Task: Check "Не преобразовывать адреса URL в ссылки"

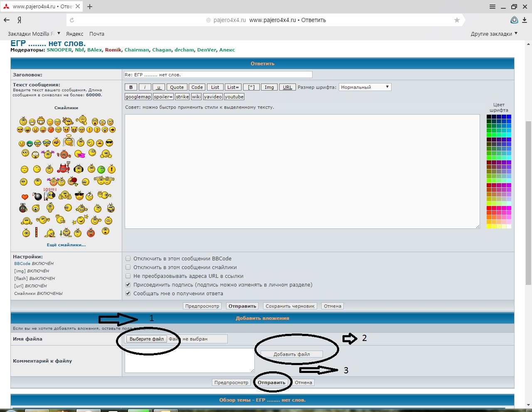Action: pyautogui.click(x=128, y=276)
